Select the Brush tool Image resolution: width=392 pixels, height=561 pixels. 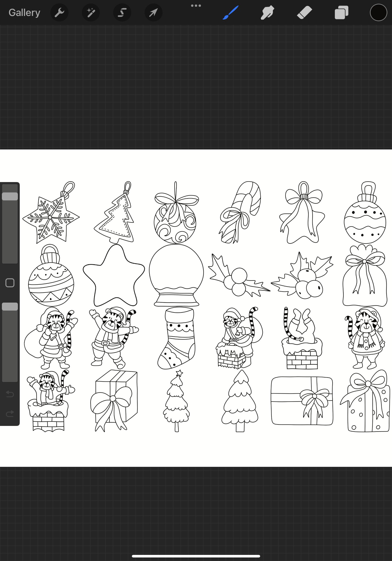click(231, 12)
